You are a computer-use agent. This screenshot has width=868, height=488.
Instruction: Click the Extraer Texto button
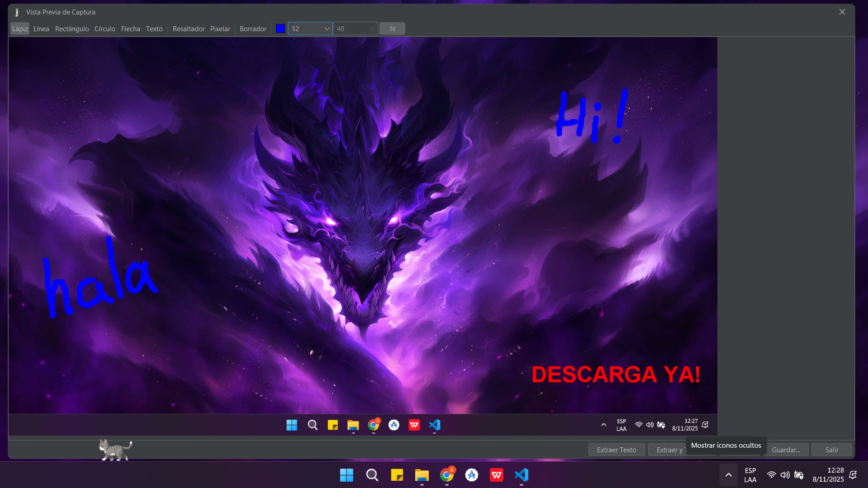[616, 450]
